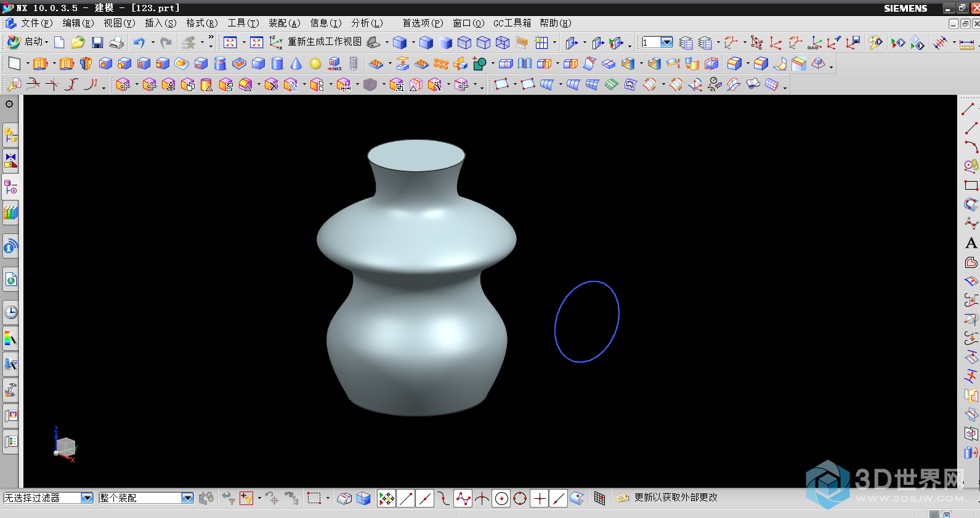Create a yellow Sphere primitive
Viewport: 980px width, 518px height.
click(315, 63)
